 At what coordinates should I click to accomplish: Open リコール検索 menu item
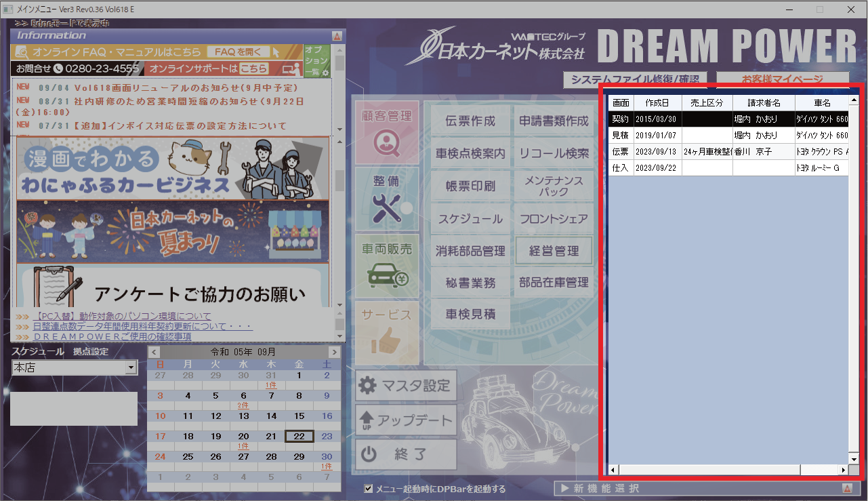[554, 154]
